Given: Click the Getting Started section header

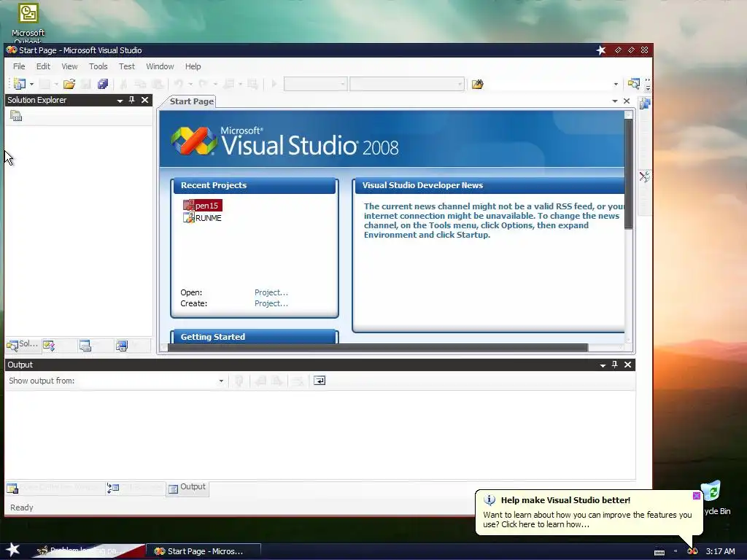Looking at the screenshot, I should click(255, 337).
